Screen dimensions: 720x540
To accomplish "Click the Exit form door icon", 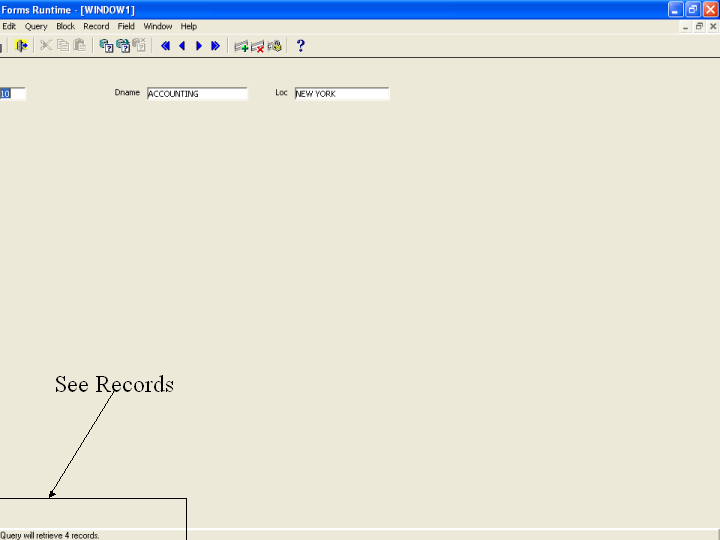I will click(x=21, y=45).
